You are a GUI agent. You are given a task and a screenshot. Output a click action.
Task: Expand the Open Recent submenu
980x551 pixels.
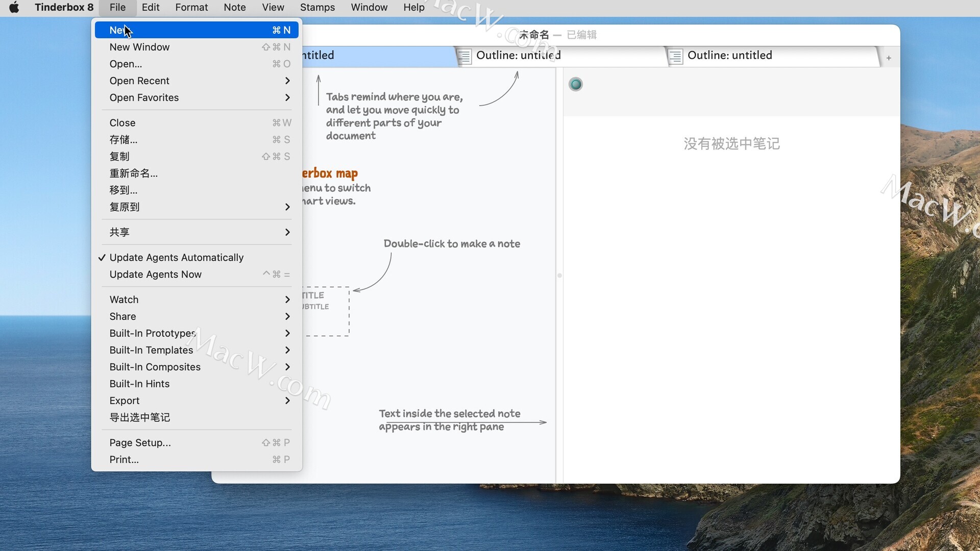click(x=197, y=81)
